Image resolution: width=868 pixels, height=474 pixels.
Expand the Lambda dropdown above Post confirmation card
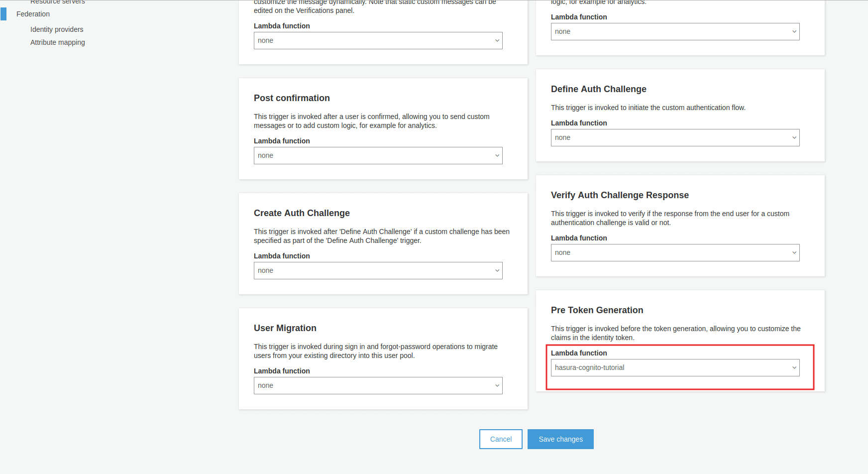[378, 41]
